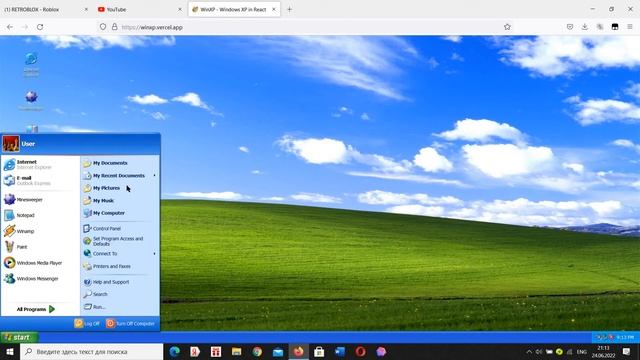Expand All Programs list
The width and height of the screenshot is (640, 360).
click(x=36, y=309)
